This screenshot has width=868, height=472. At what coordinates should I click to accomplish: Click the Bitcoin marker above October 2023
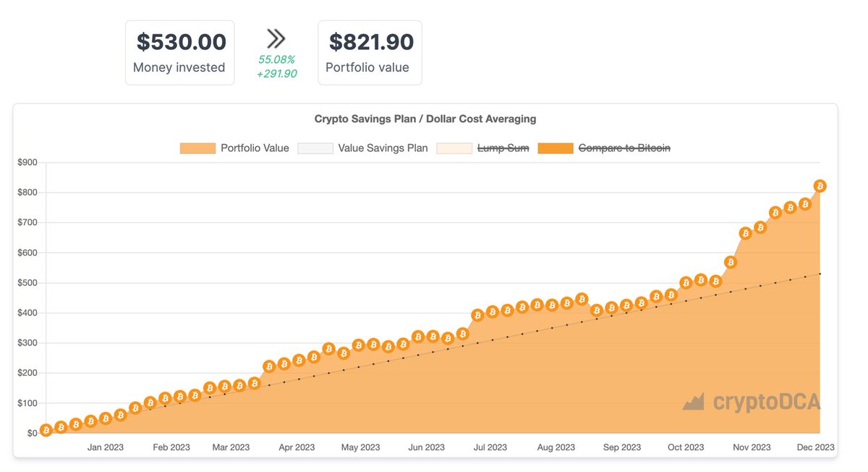[685, 283]
